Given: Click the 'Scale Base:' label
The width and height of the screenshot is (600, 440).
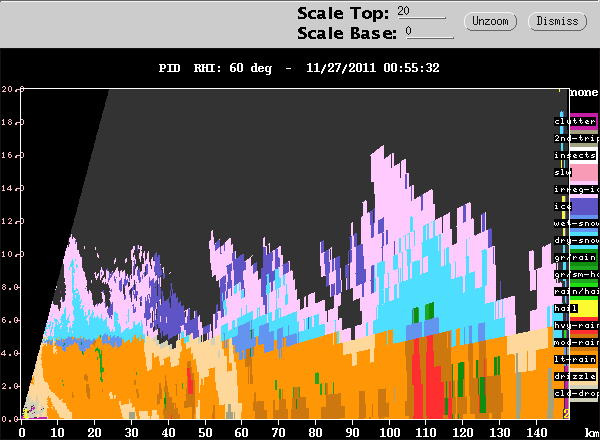Looking at the screenshot, I should (x=347, y=33).
